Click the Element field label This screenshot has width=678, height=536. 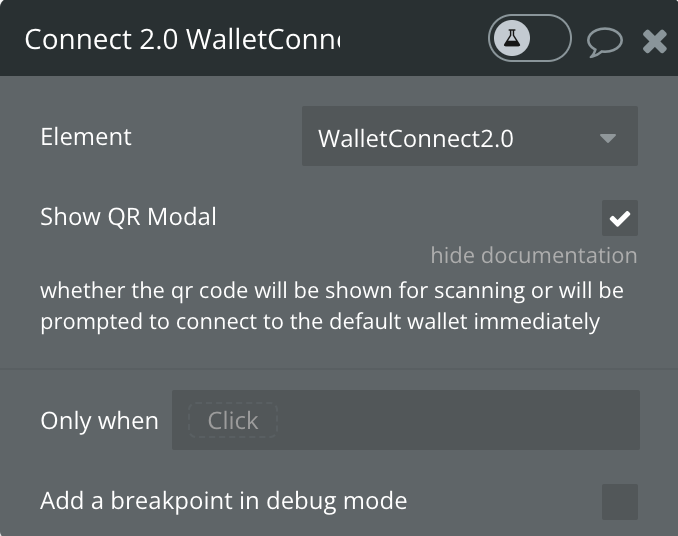(86, 137)
